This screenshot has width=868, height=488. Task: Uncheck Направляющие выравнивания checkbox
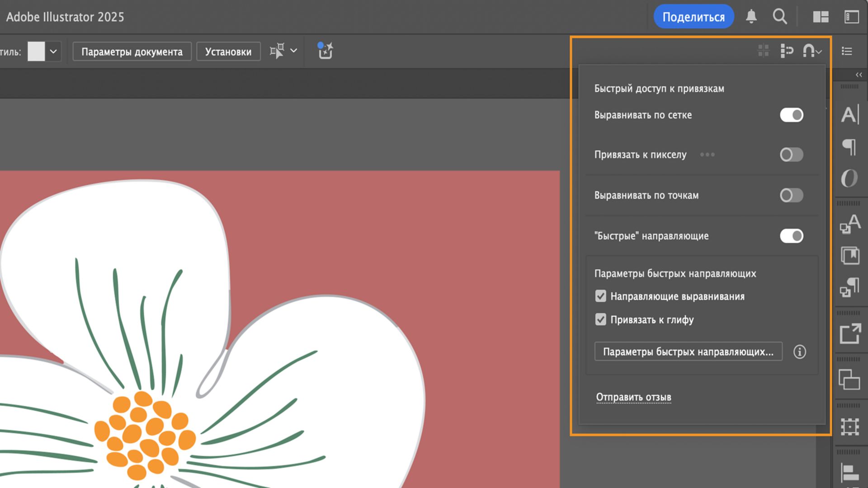(600, 296)
